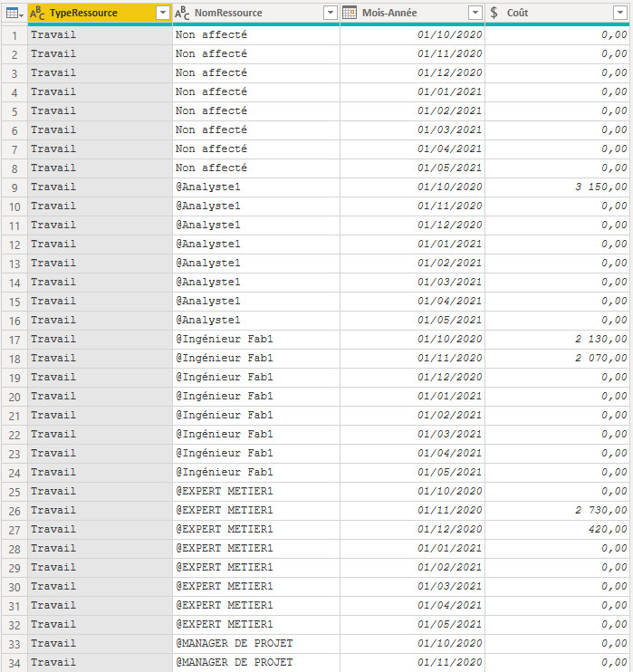Screen dimensions: 633x672
Task: Click cost cell 3 150,00
Action: [601, 187]
